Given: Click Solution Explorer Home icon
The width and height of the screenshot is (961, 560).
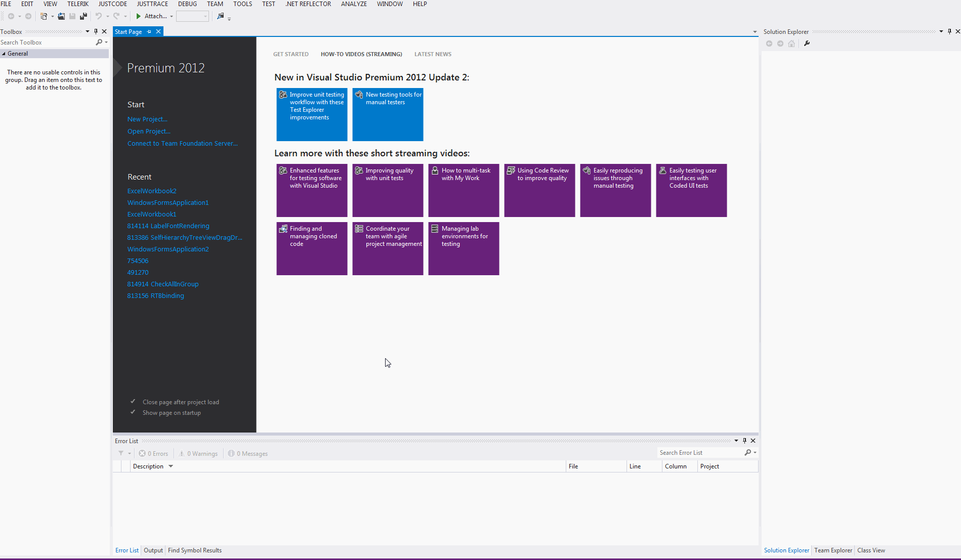Looking at the screenshot, I should 791,44.
